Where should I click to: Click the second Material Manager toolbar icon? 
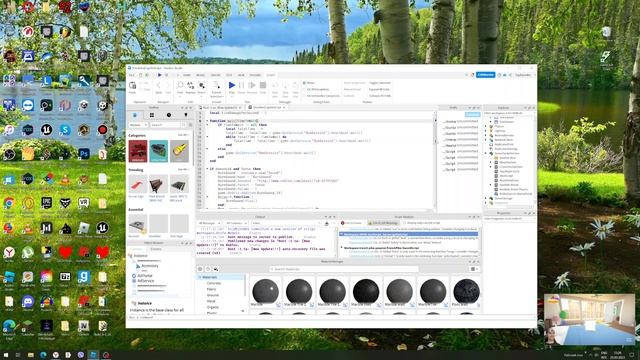pos(208,269)
